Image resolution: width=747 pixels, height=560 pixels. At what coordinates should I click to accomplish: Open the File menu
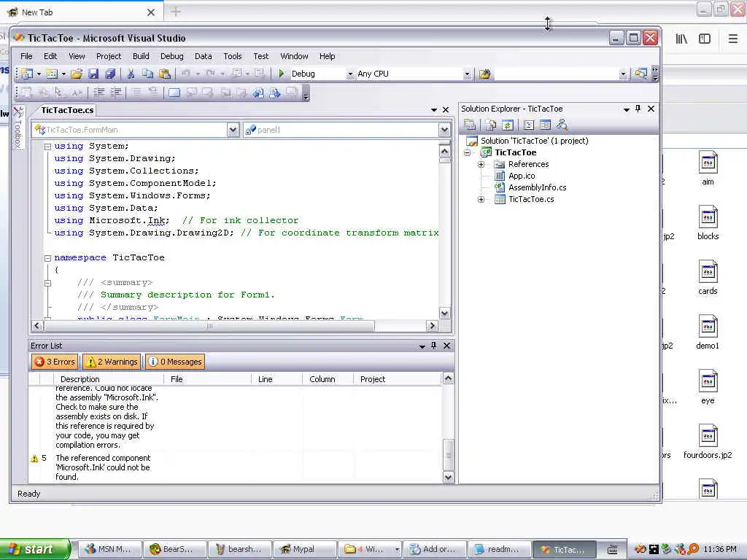(26, 56)
